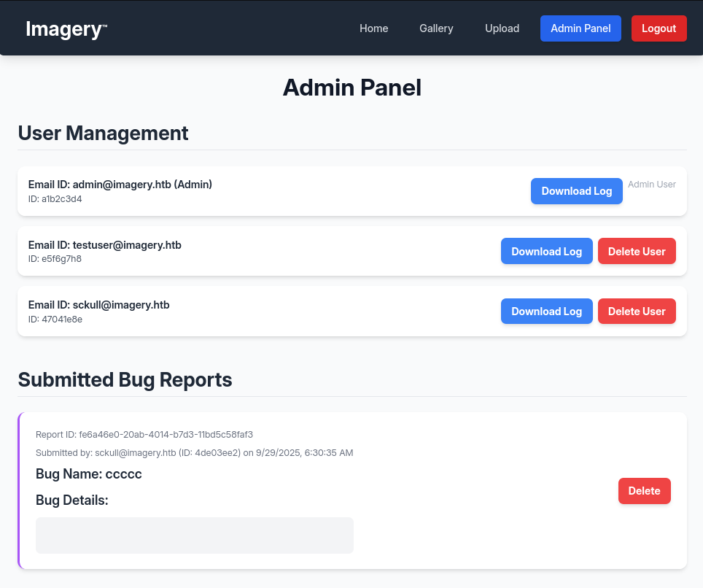Click the Submitted Bug Reports heading
703x588 pixels.
(x=125, y=380)
